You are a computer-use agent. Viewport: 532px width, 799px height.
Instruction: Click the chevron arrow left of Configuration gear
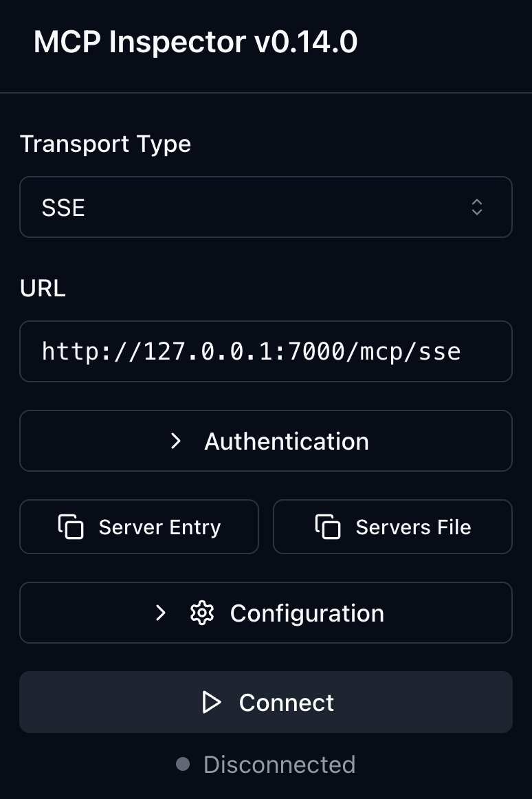[161, 613]
